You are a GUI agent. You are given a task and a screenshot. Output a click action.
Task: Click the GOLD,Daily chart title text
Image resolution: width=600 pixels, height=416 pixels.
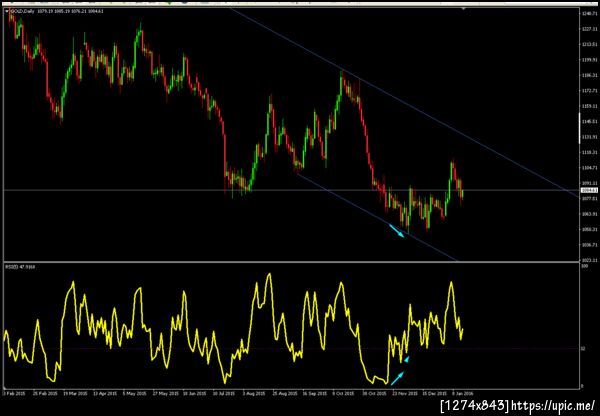click(22, 11)
